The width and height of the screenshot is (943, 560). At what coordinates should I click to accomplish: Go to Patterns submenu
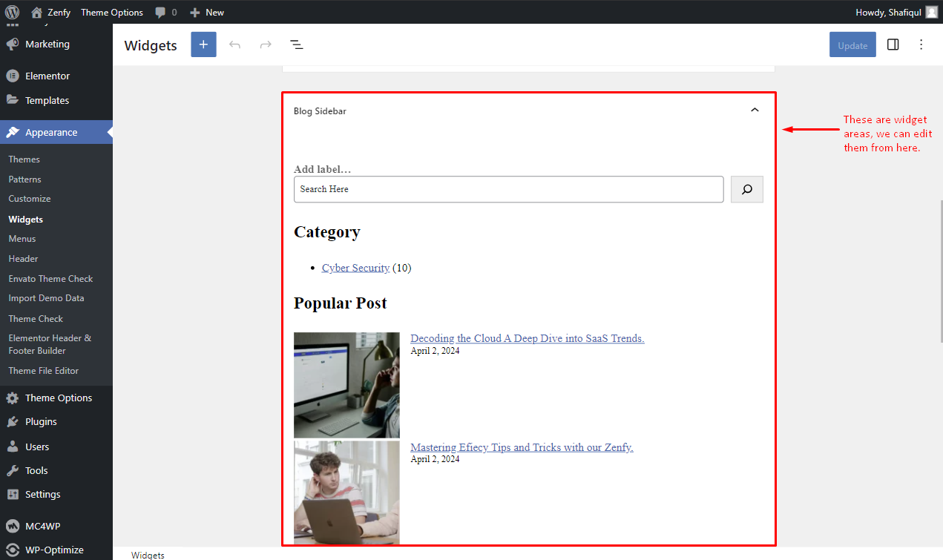25,179
